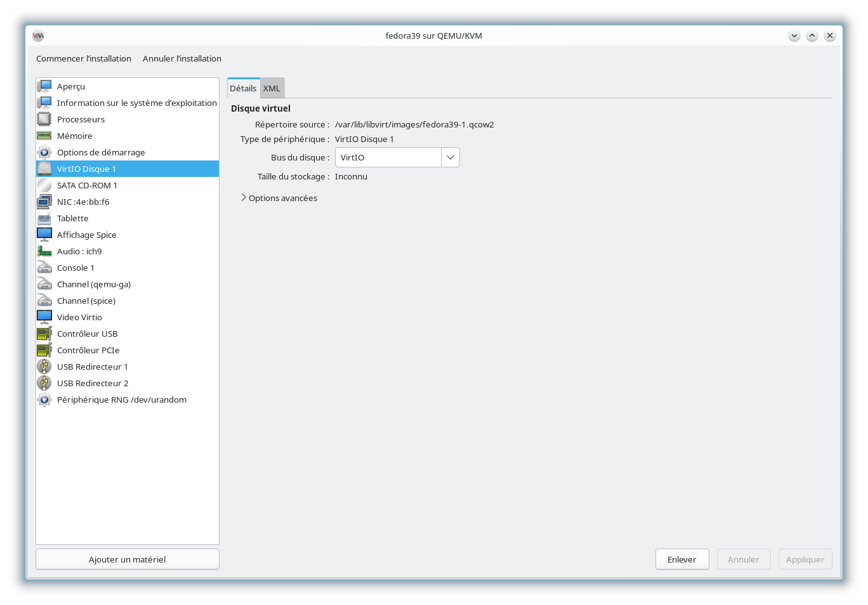Viewport: 868px width, 605px height.
Task: Click the VirtIO bus combo box field
Action: tap(388, 157)
